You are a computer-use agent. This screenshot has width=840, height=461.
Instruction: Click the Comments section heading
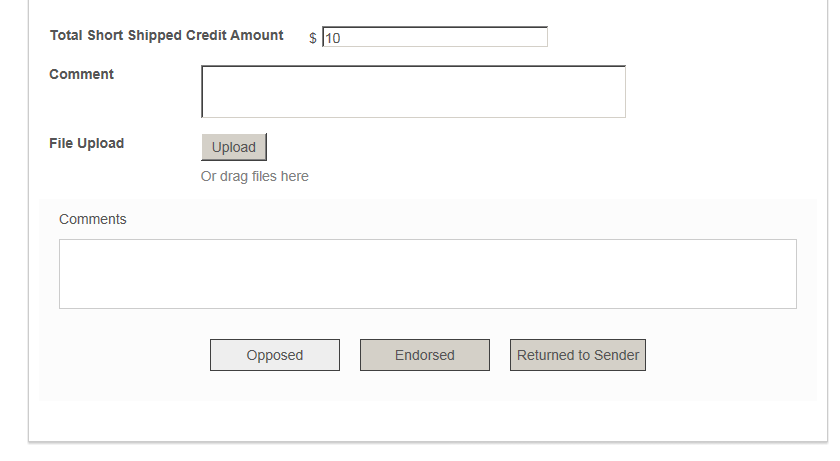[x=93, y=219]
